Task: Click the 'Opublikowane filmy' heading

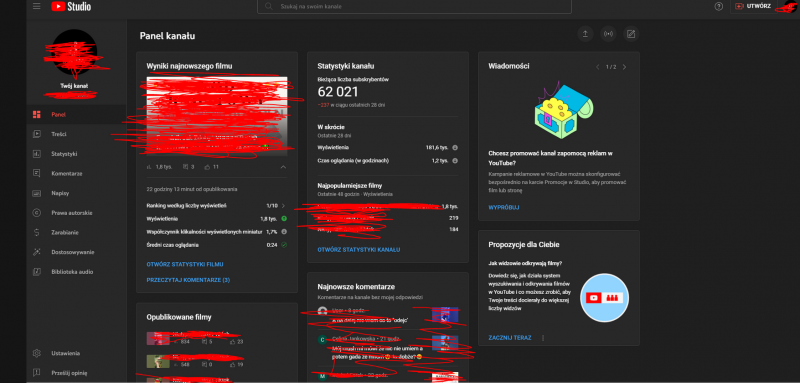Action: tap(179, 317)
